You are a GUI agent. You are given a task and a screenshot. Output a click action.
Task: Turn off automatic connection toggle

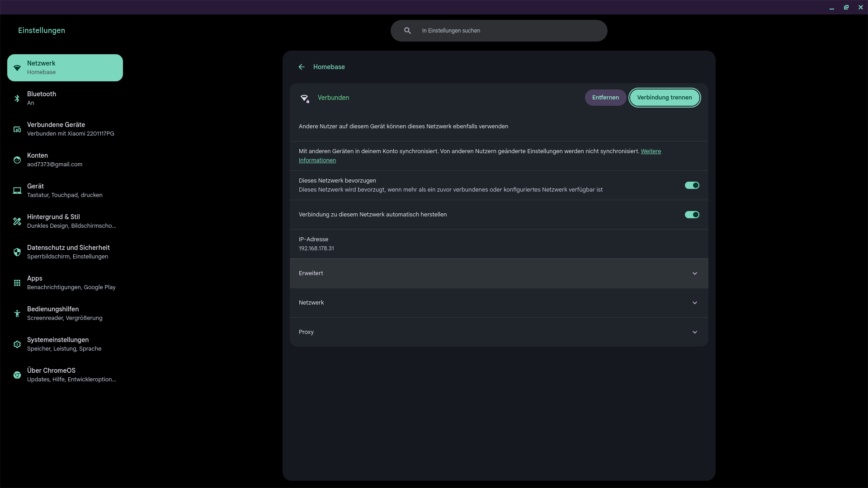692,215
